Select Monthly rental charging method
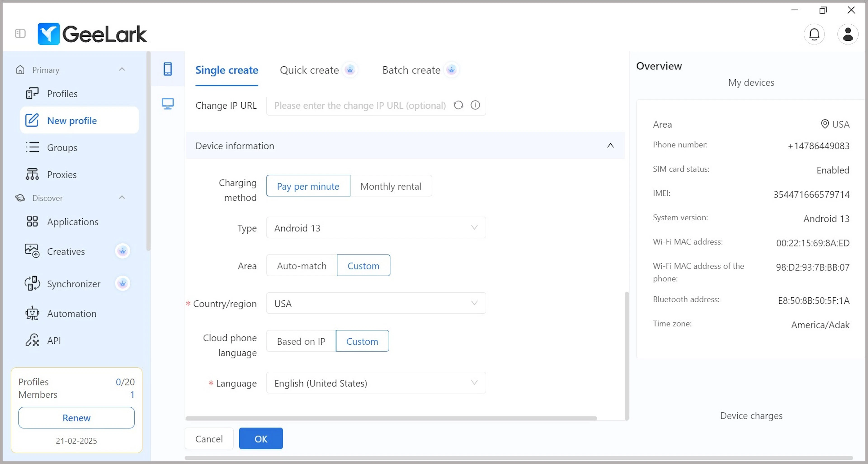 [391, 186]
